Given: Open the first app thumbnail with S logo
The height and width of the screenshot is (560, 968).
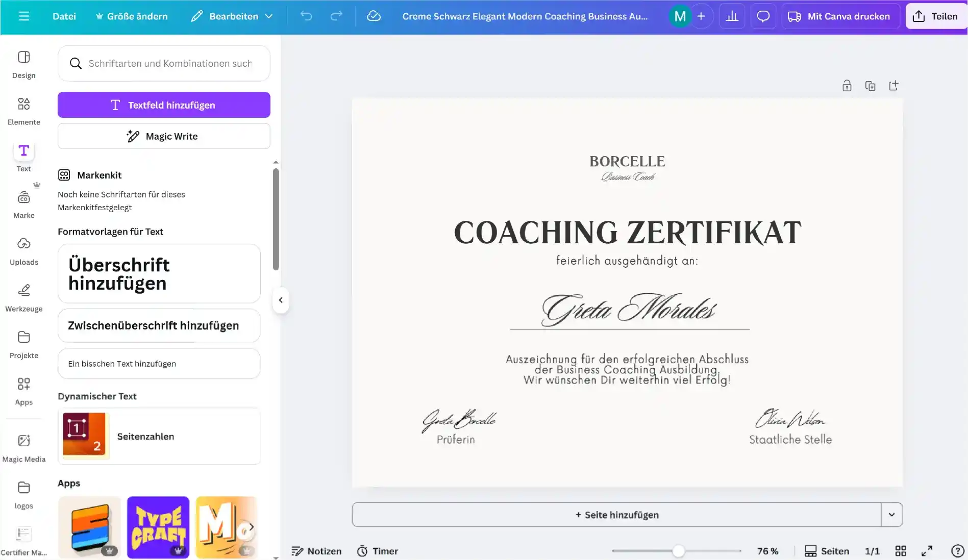Looking at the screenshot, I should 90,527.
